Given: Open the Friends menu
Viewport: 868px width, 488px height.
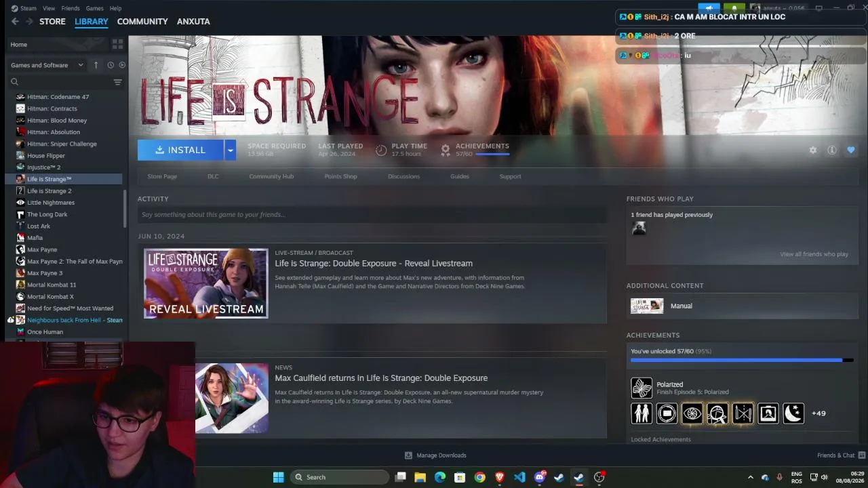Looking at the screenshot, I should coord(71,8).
